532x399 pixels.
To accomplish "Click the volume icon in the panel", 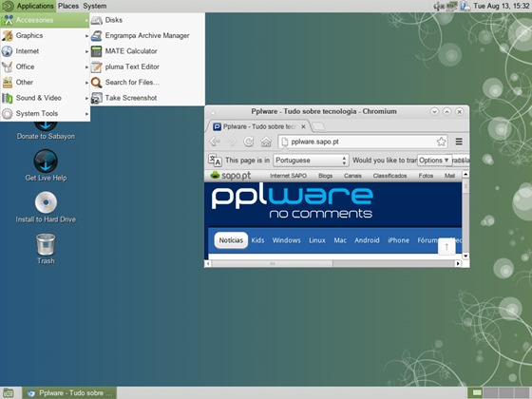I will pos(439,6).
